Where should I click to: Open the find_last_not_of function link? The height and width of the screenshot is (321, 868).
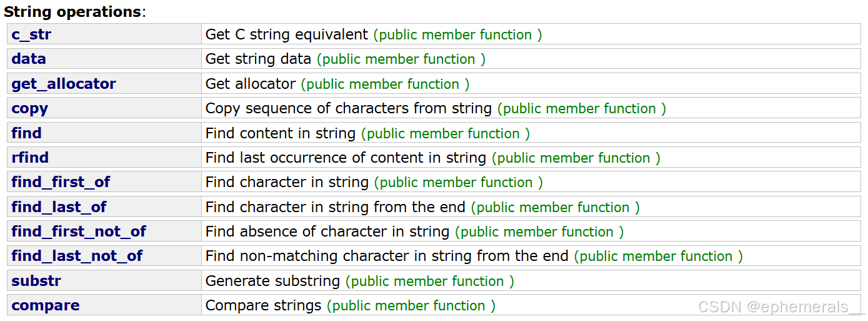77,256
